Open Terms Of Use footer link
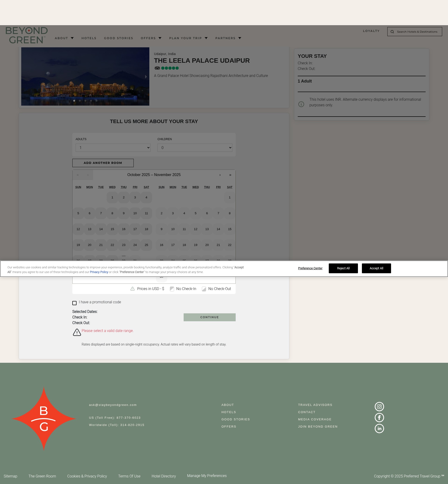The width and height of the screenshot is (448, 484). (x=129, y=476)
